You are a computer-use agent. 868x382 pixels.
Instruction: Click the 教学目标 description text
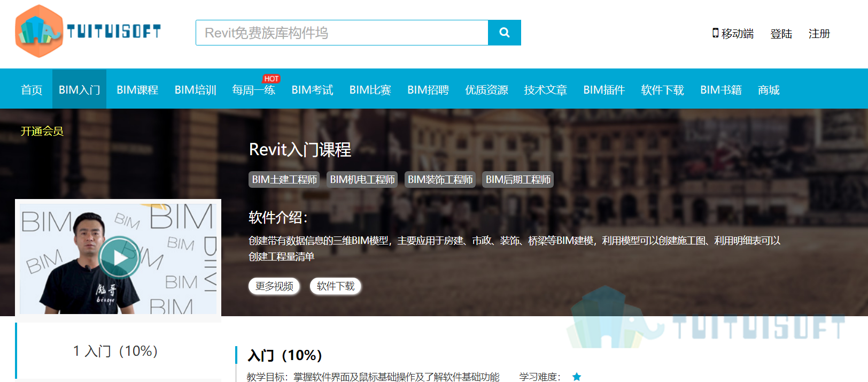pos(373,377)
